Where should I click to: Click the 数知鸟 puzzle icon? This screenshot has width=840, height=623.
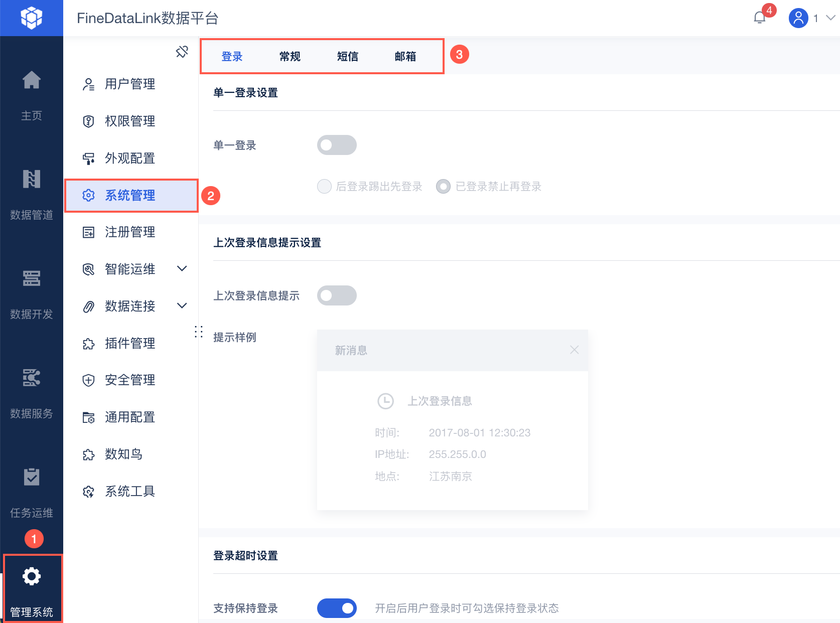pyautogui.click(x=88, y=454)
